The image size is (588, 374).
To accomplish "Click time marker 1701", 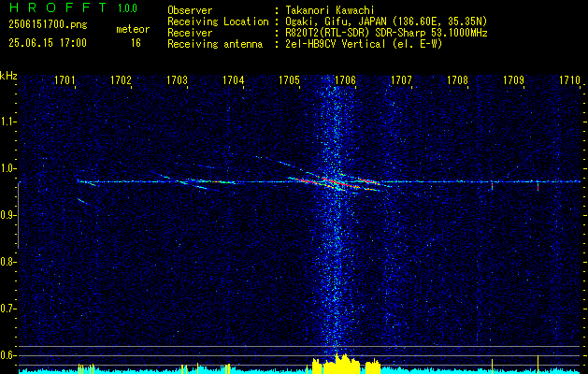I will pyautogui.click(x=65, y=79).
